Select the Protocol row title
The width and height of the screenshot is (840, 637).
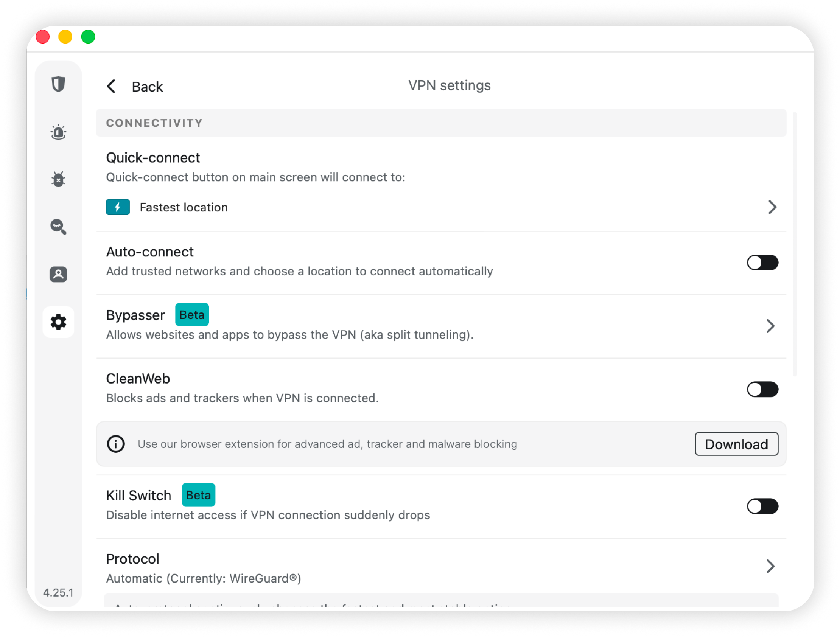pos(132,559)
